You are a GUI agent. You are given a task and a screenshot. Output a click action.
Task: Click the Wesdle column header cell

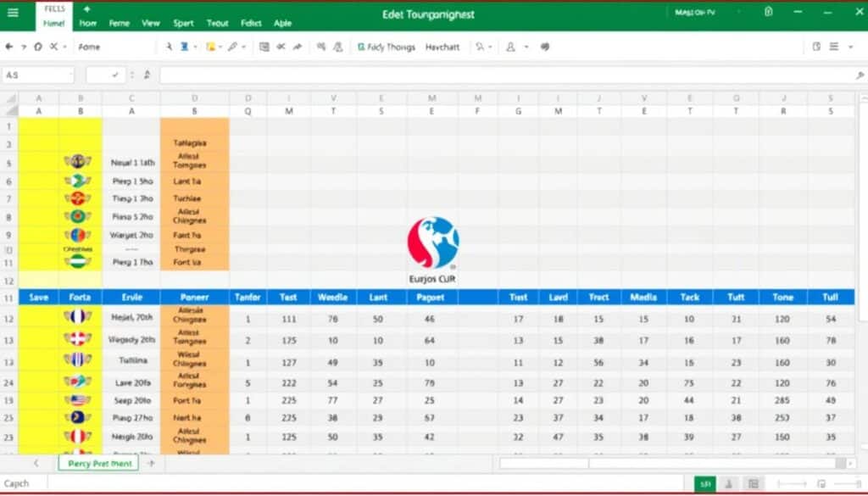tap(332, 298)
